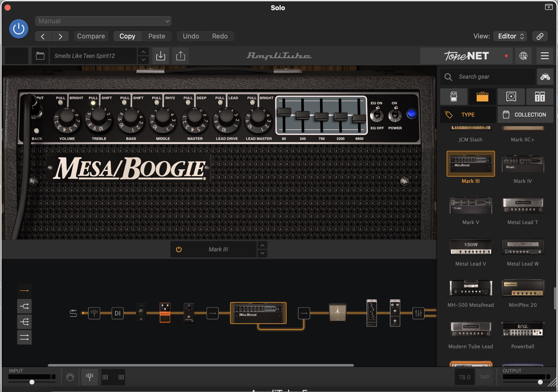Viewport: 558px width, 392px height.
Task: Select next amp model with down chevron
Action: coord(263,253)
